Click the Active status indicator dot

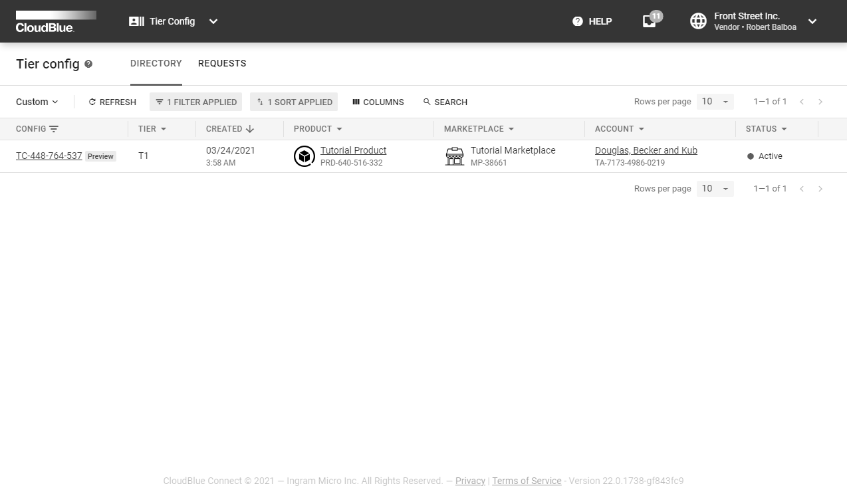(x=751, y=156)
